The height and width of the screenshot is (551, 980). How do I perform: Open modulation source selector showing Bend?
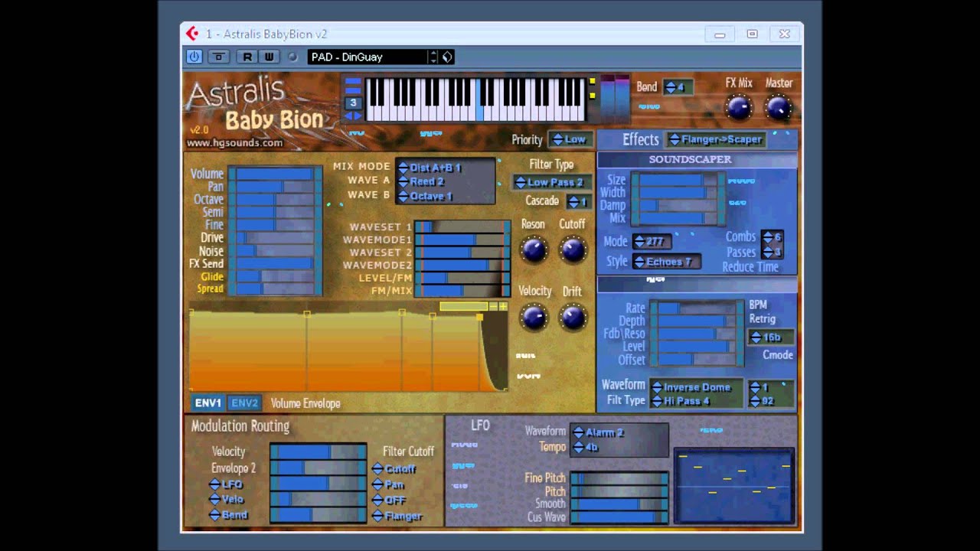229,515
